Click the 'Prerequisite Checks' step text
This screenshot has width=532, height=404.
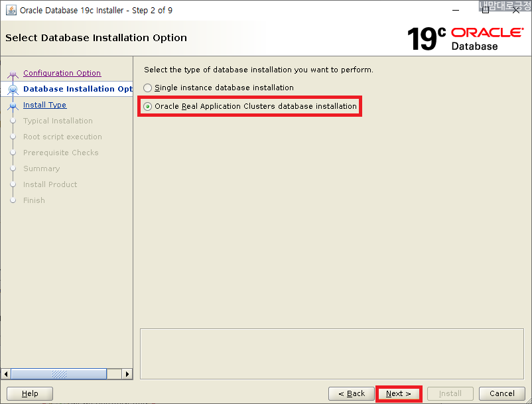coord(61,153)
